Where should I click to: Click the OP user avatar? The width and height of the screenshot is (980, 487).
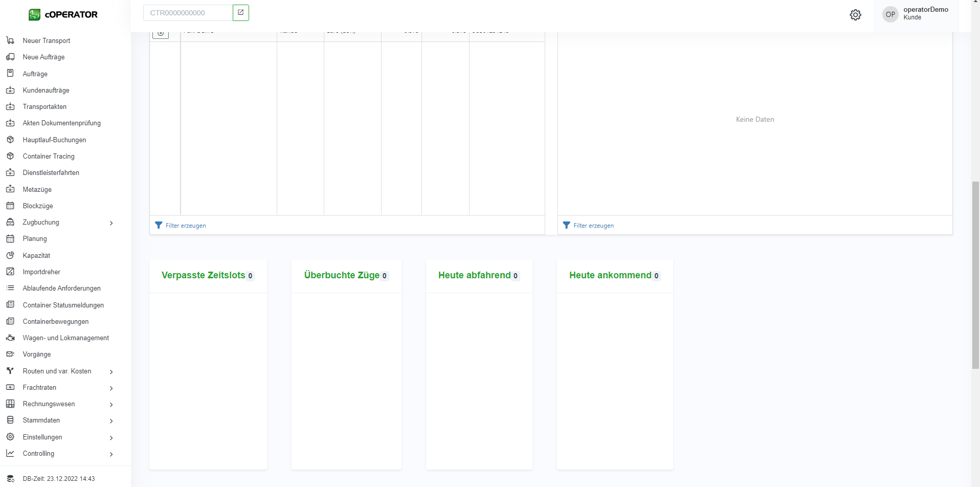(890, 14)
